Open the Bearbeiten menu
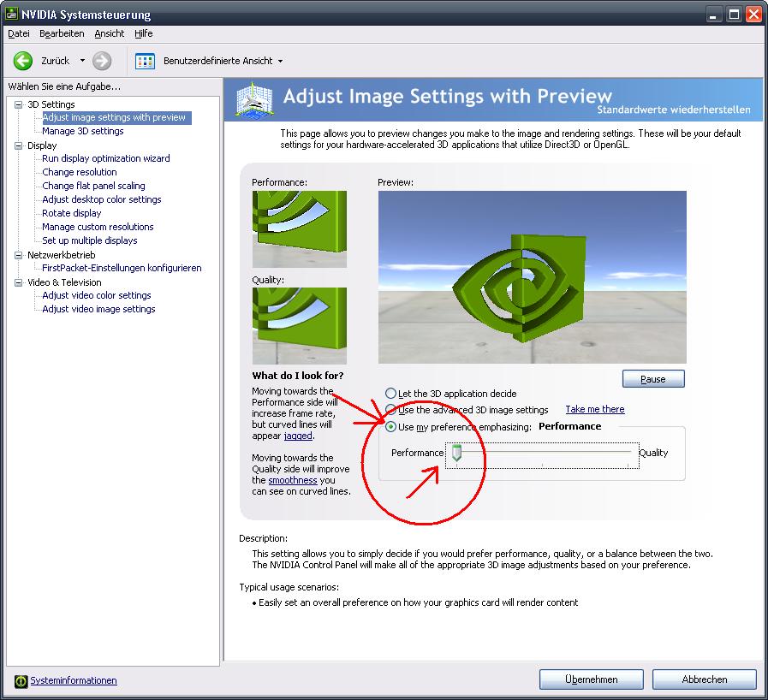This screenshot has height=700, width=768. click(x=62, y=33)
